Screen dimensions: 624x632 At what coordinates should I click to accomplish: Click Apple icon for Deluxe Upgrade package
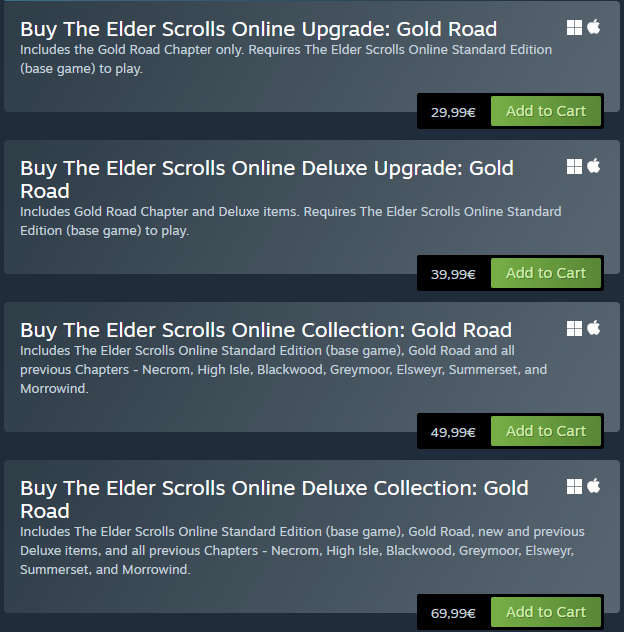pyautogui.click(x=594, y=166)
